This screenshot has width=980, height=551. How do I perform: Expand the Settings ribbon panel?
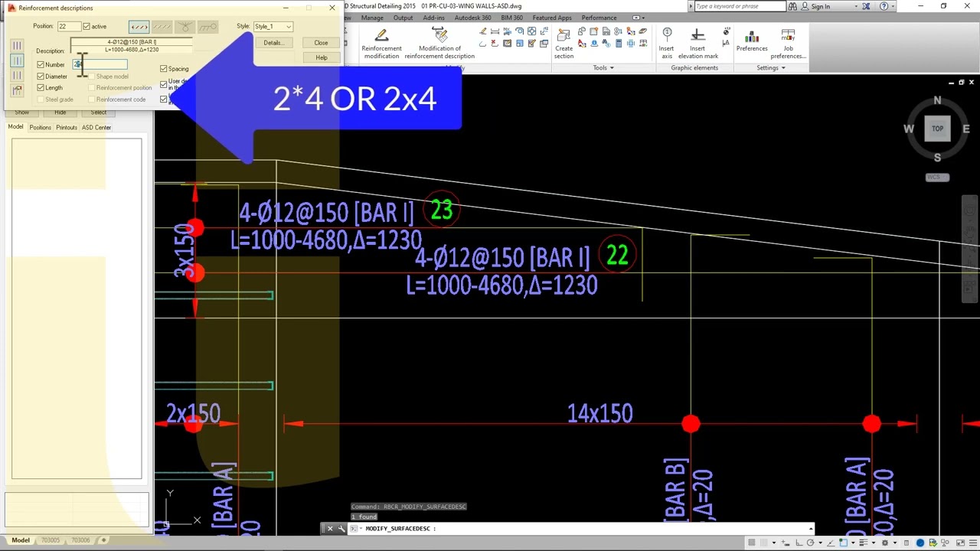[x=770, y=68]
